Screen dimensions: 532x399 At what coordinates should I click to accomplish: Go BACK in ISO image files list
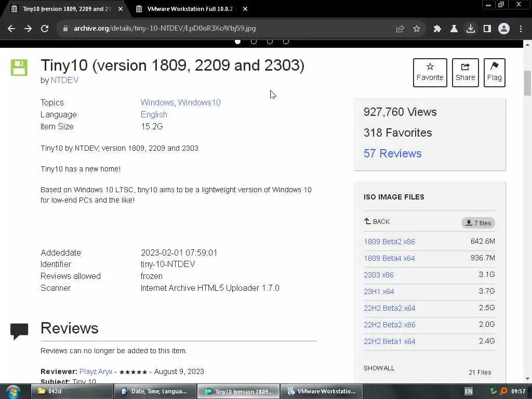[x=377, y=221]
